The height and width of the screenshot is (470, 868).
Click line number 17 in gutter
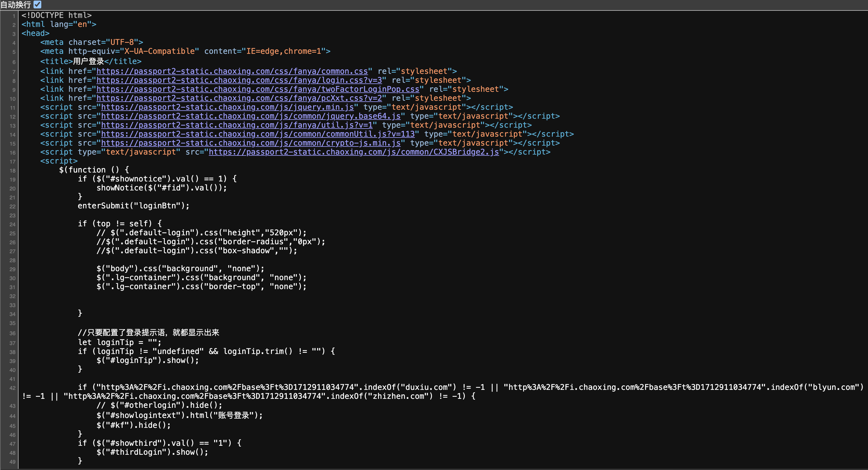[13, 162]
